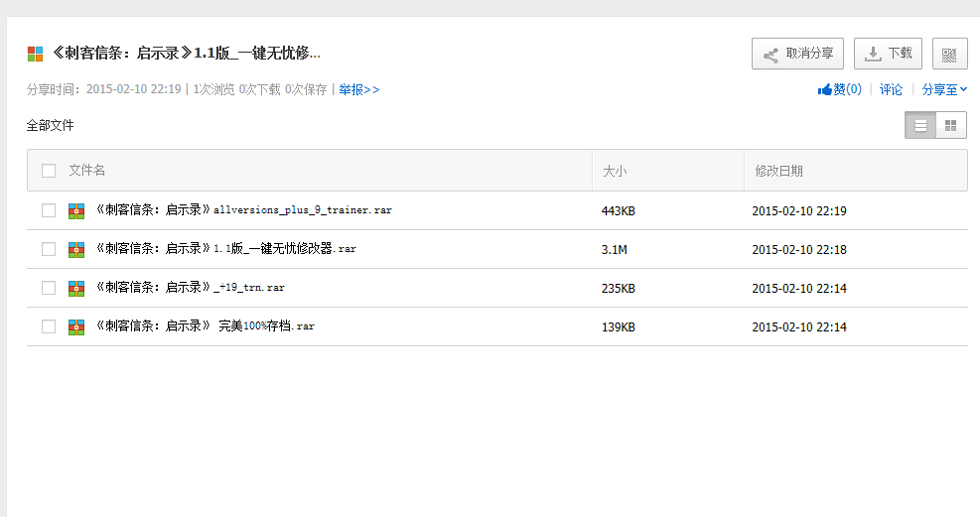Click the 443KB size cell
Image resolution: width=980 pixels, height=517 pixels.
619,211
